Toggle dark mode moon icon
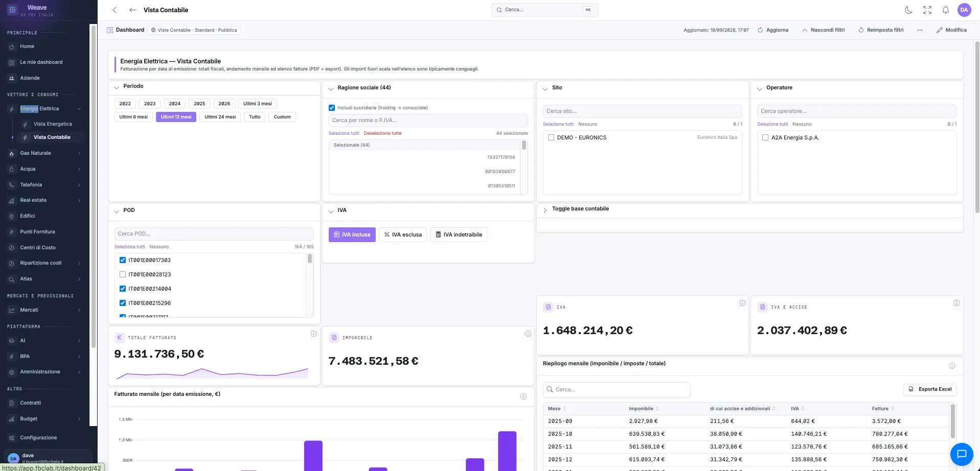The height and width of the screenshot is (471, 980). [909, 10]
